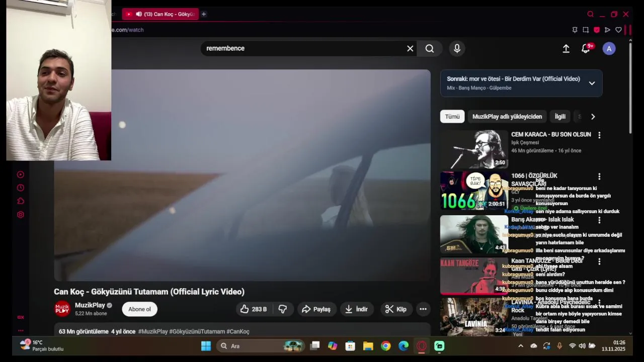Viewport: 644px width, 362px height.
Task: Open the account avatar menu
Action: pyautogui.click(x=609, y=48)
